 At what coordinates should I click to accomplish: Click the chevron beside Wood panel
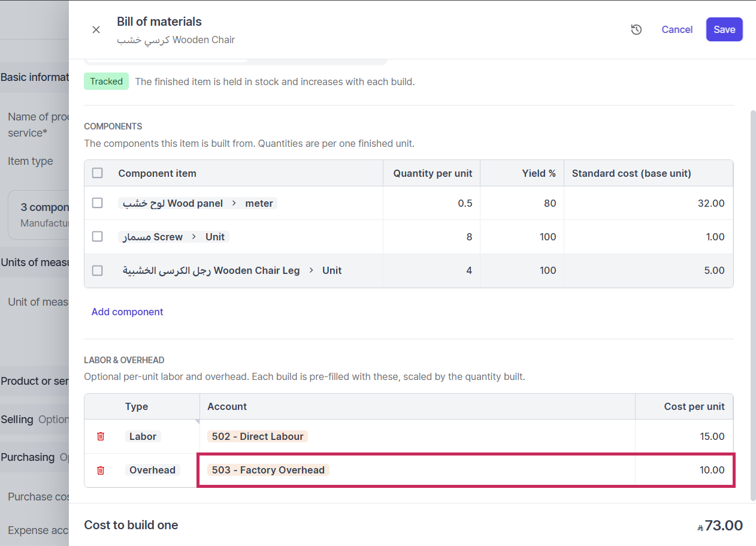(234, 203)
